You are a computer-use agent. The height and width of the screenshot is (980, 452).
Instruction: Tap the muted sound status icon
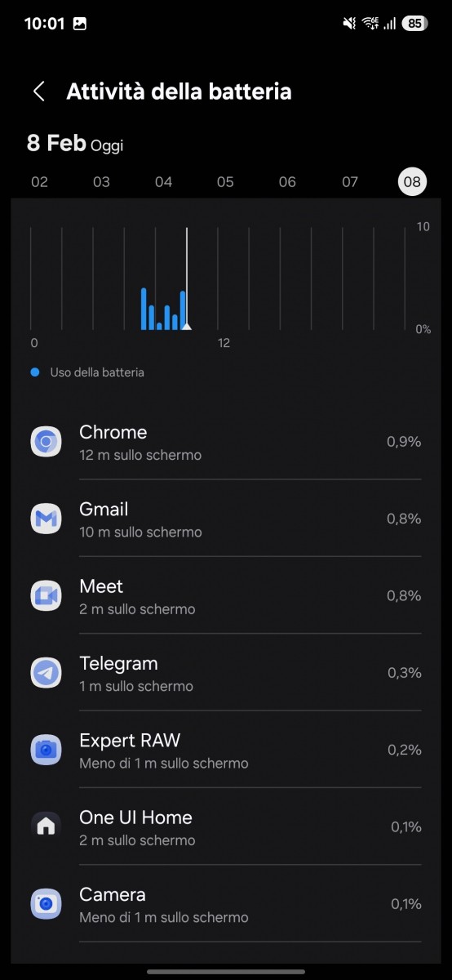tap(349, 24)
